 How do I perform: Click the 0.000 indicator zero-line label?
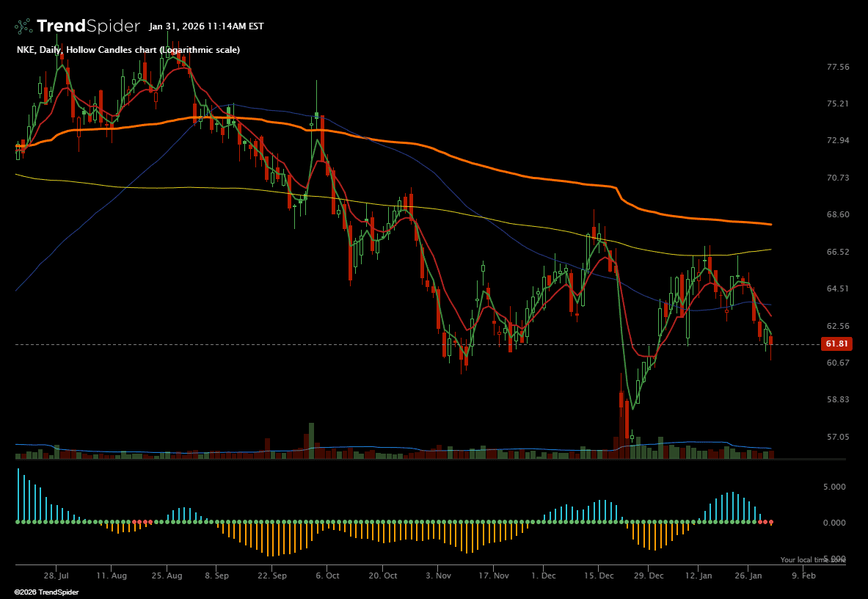832,523
